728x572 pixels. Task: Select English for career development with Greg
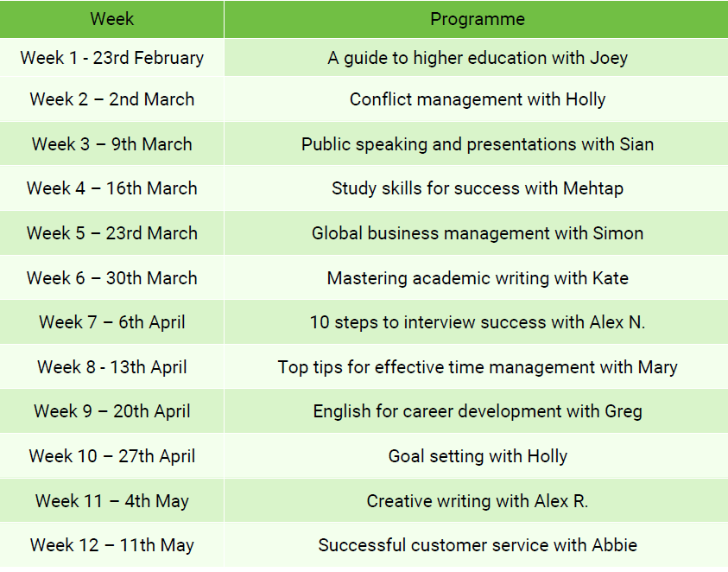tap(477, 411)
